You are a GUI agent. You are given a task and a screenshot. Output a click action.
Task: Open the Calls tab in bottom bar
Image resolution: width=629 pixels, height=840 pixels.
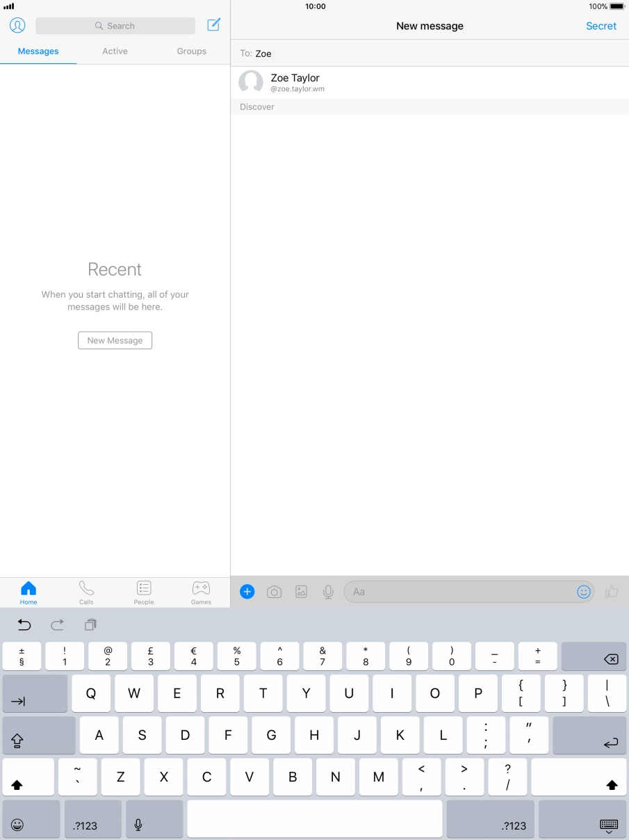[x=86, y=592]
